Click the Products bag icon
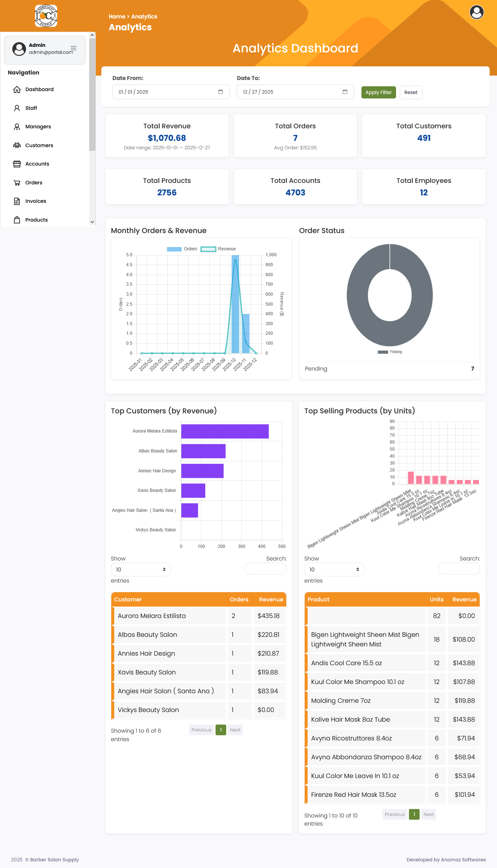This screenshot has width=497, height=868. pyautogui.click(x=17, y=220)
